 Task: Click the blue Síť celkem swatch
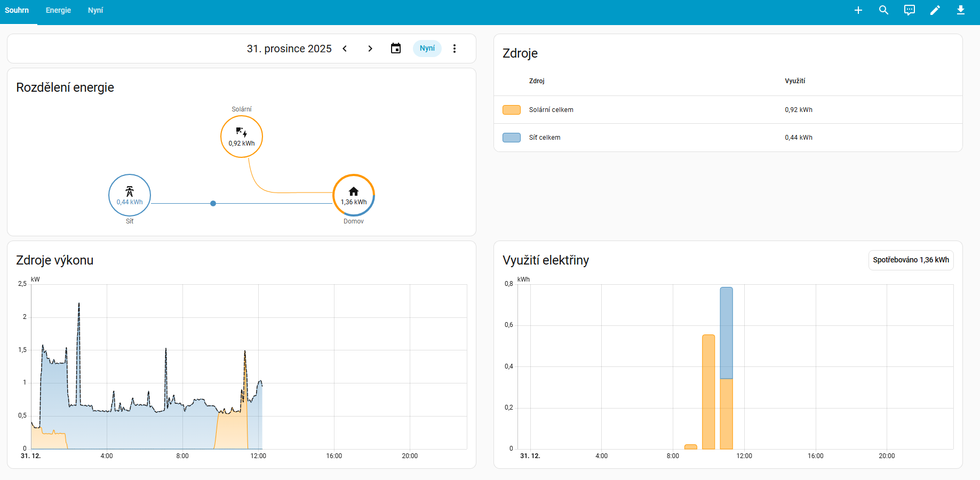[511, 138]
